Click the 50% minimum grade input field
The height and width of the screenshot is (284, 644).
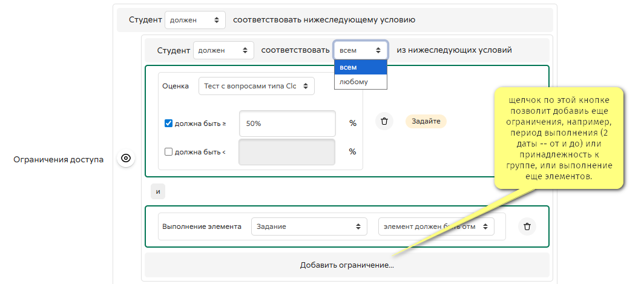click(287, 124)
